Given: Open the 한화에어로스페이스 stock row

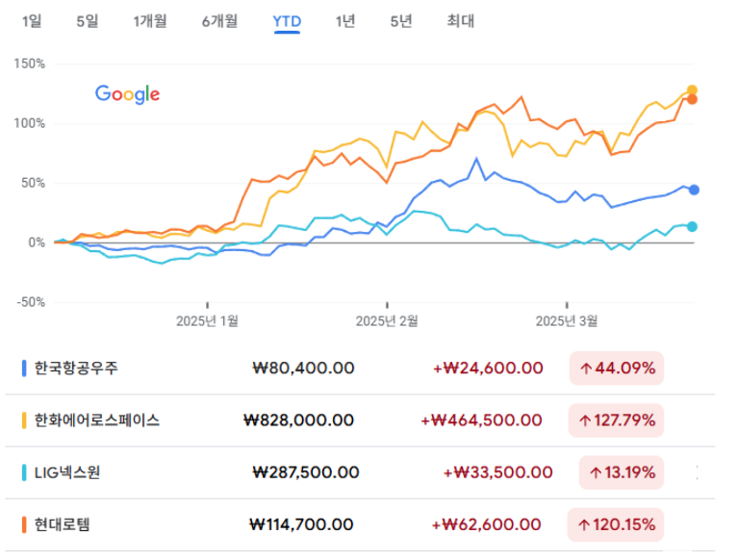Looking at the screenshot, I should 360,420.
